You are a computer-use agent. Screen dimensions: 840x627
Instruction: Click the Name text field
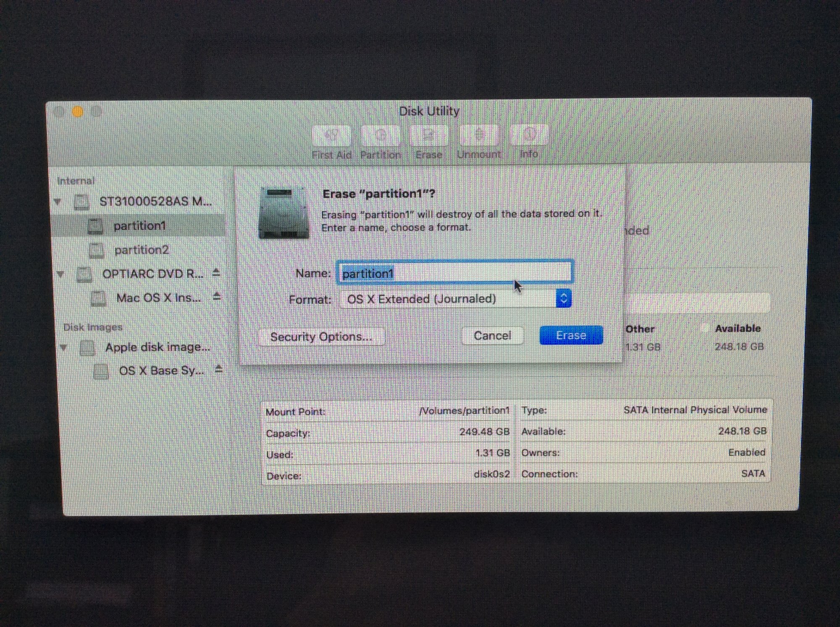[454, 273]
